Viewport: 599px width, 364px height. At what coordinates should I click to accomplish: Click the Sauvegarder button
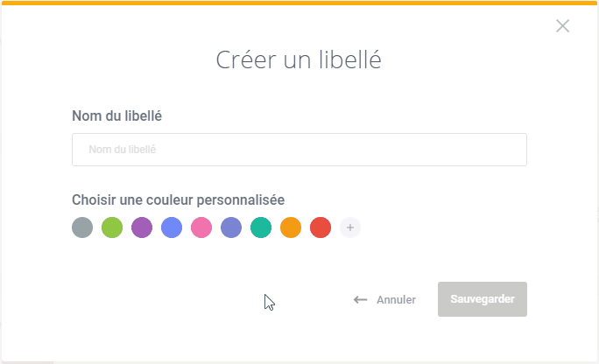click(483, 299)
